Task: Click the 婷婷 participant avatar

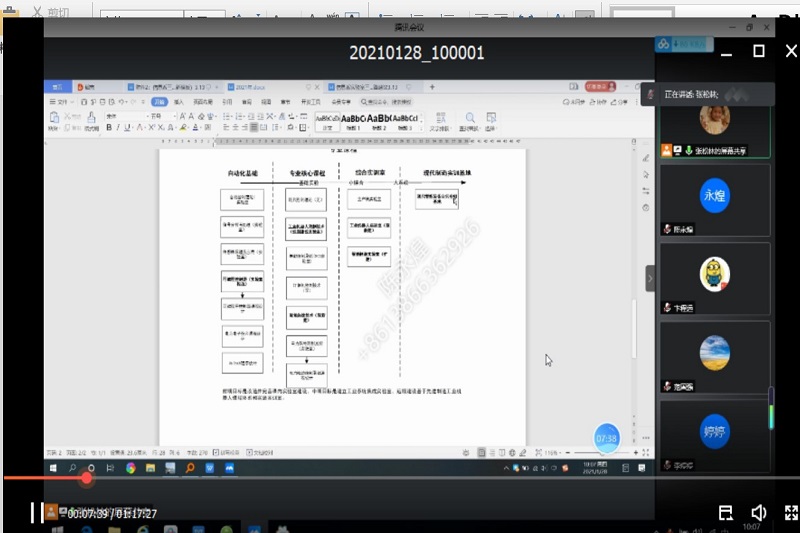Action: pyautogui.click(x=714, y=435)
